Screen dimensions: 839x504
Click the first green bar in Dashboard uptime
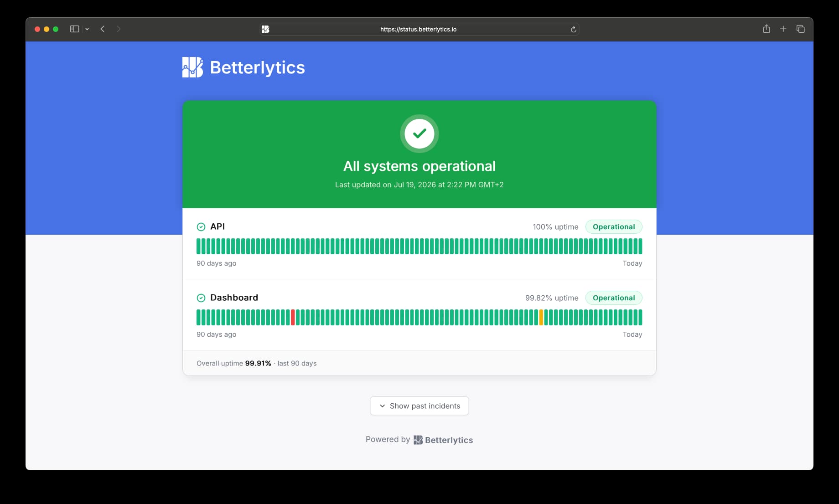pos(198,317)
